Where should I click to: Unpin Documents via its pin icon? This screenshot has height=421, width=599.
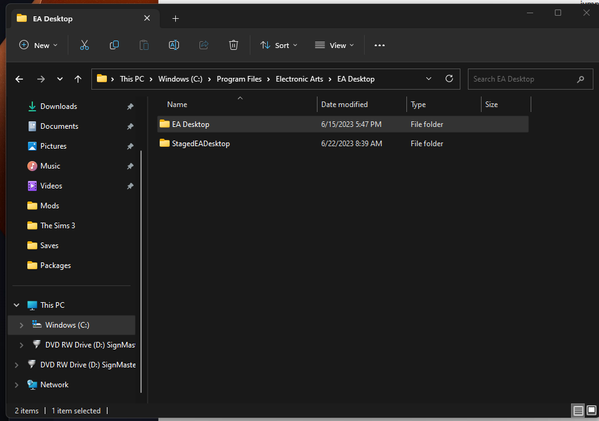click(x=130, y=126)
